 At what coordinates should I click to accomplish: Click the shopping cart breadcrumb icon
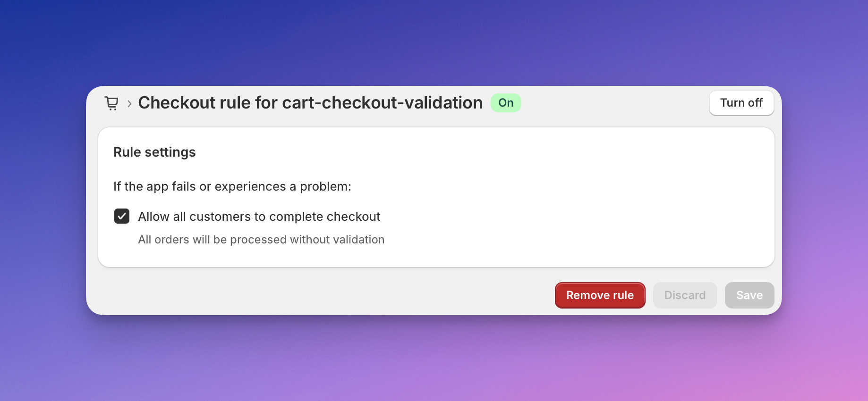[111, 103]
